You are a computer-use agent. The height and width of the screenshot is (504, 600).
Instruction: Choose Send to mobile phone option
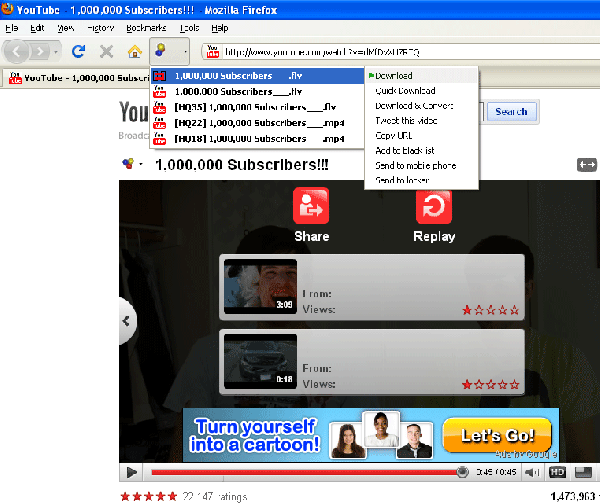click(x=422, y=165)
